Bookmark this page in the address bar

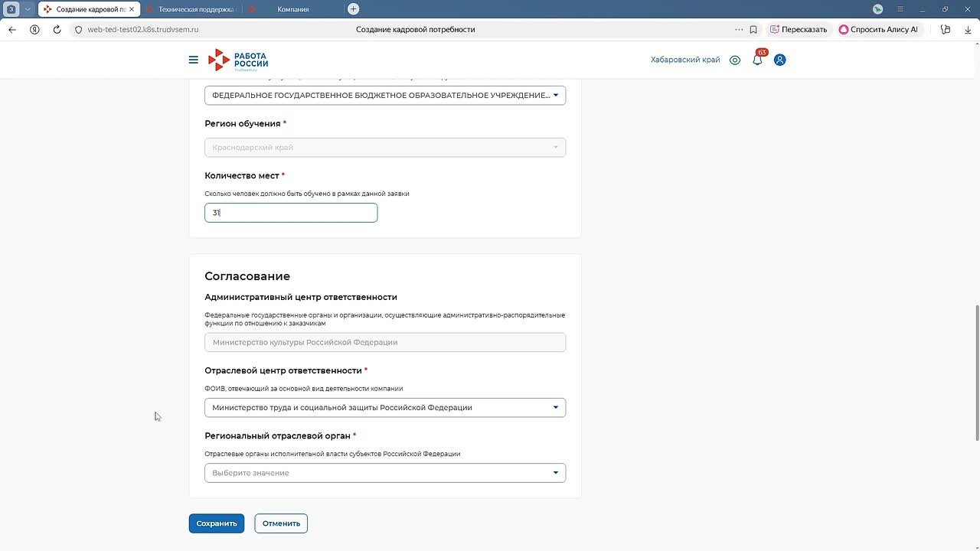click(753, 30)
